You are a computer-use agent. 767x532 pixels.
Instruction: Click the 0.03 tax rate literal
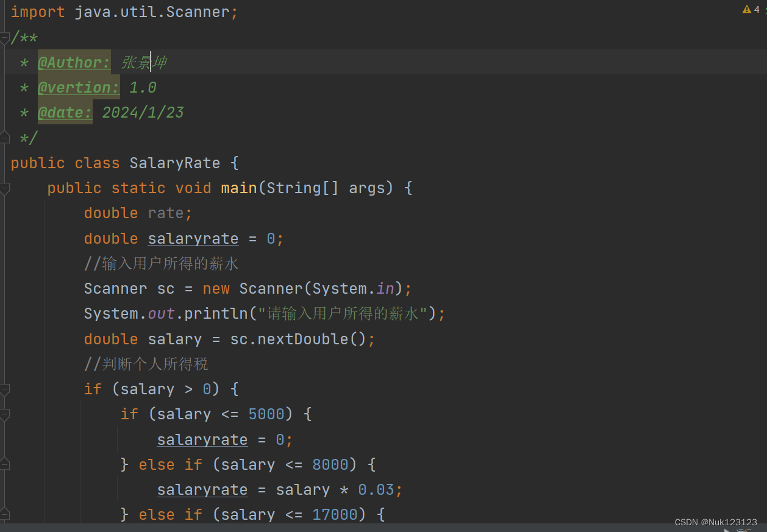pyautogui.click(x=376, y=489)
